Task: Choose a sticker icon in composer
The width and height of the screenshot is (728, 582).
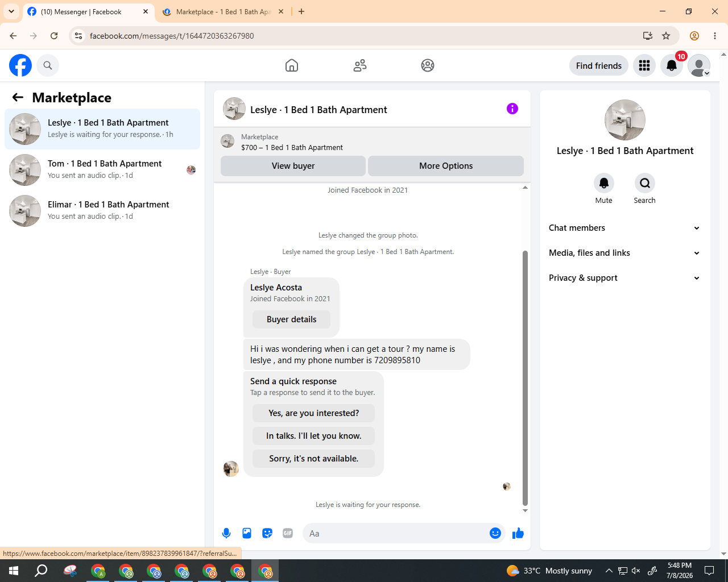Action: [267, 533]
